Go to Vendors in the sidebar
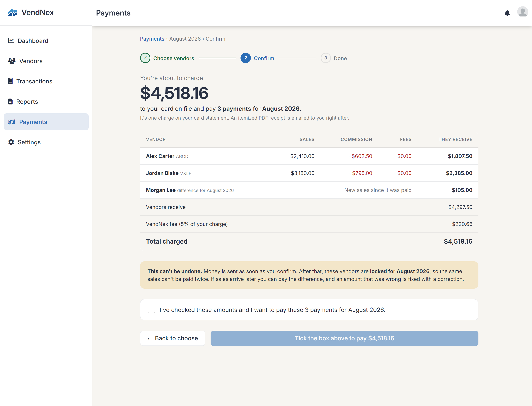The width and height of the screenshot is (532, 406). tap(46, 61)
